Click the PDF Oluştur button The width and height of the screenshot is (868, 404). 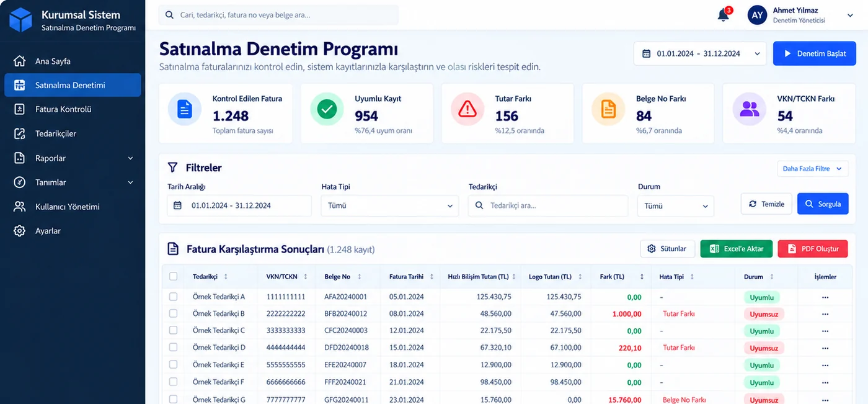pyautogui.click(x=813, y=249)
